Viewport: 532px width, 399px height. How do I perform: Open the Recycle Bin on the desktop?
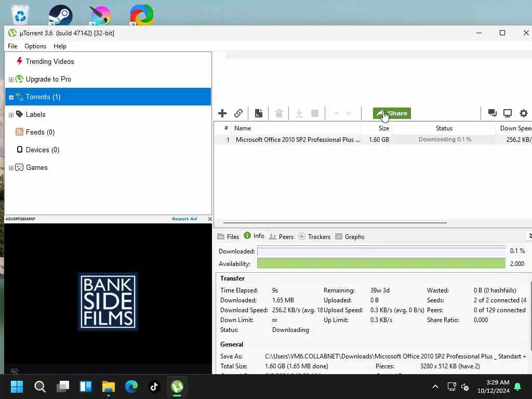(20, 15)
